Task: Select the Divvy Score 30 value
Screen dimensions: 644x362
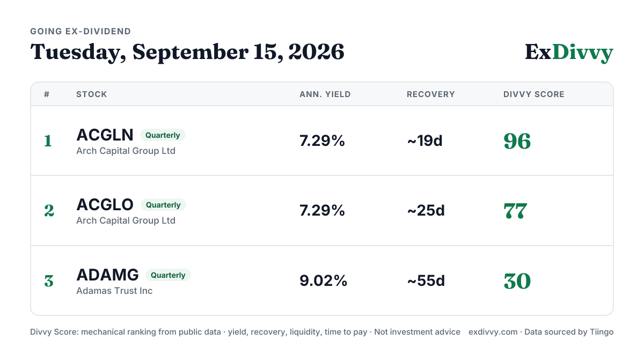Action: click(517, 281)
